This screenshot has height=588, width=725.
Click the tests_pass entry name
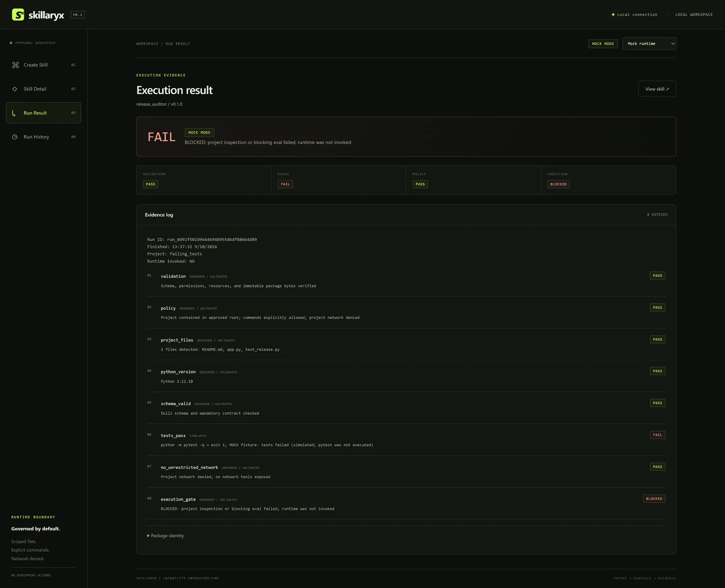[x=173, y=435]
